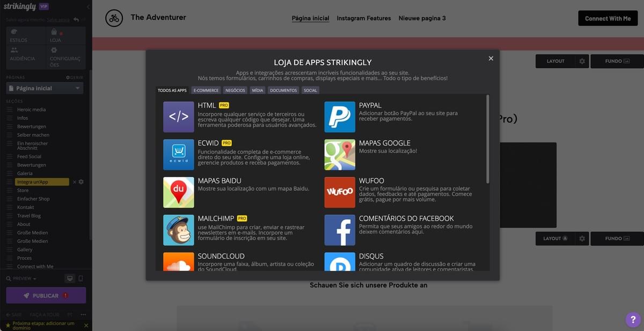Open the PT language selector
644x331 pixels.
tap(70, 314)
